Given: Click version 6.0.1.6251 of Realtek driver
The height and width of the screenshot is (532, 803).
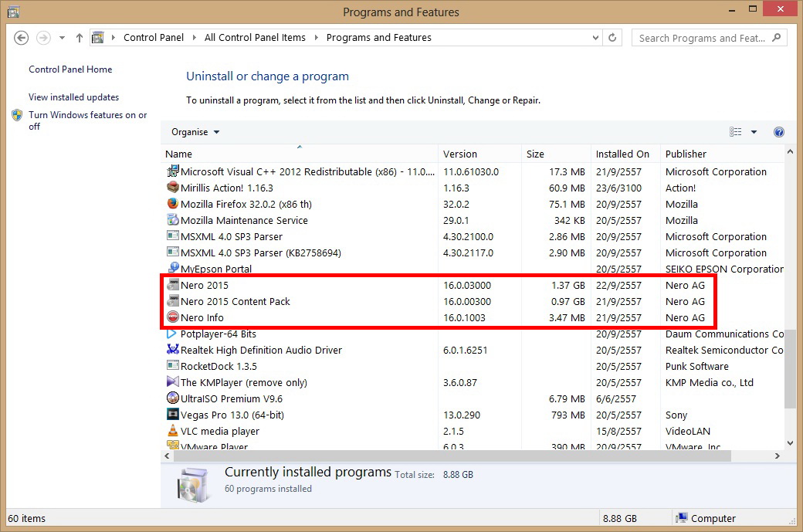Looking at the screenshot, I should 465,351.
